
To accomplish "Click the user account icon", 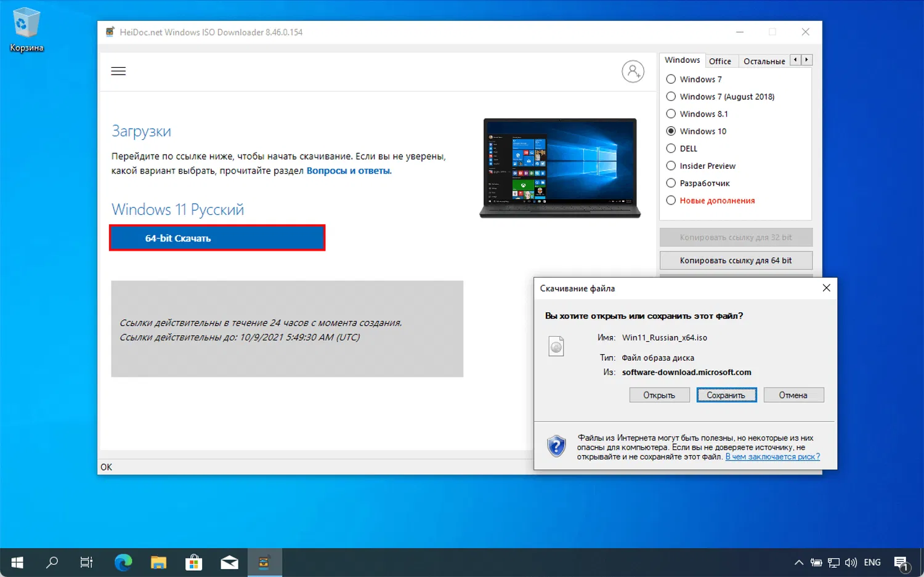I will tap(633, 71).
